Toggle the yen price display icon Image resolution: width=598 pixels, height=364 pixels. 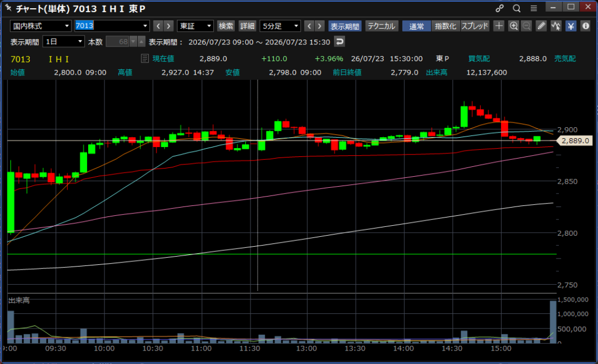coord(571,26)
